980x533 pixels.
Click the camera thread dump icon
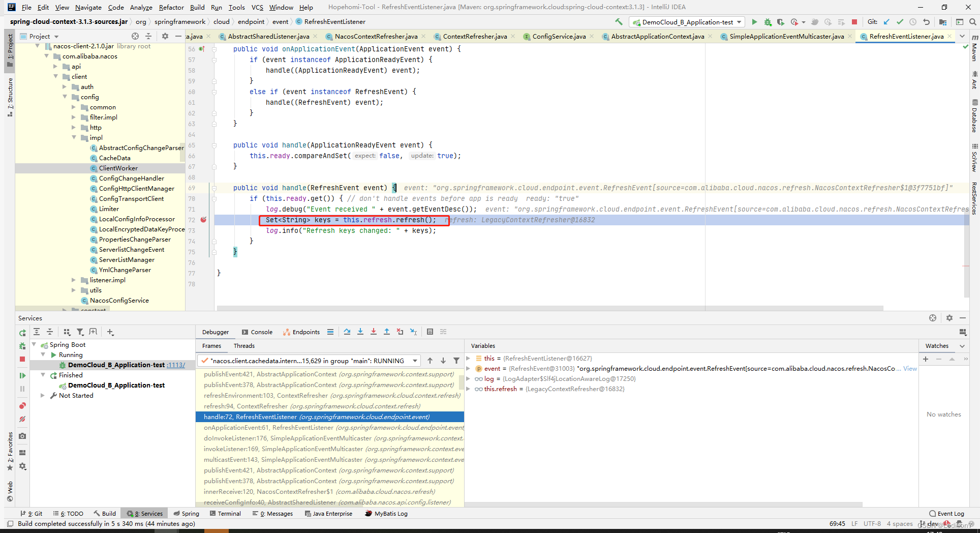pos(22,436)
